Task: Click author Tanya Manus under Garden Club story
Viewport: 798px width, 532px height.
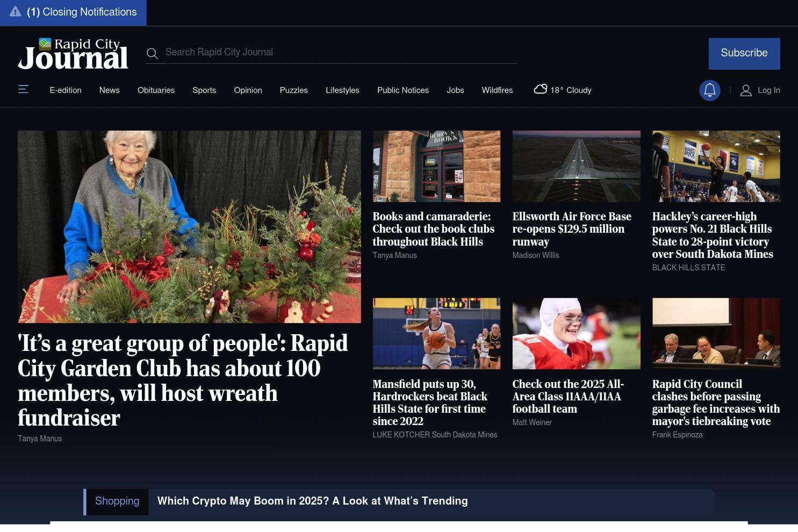Action: pos(40,438)
